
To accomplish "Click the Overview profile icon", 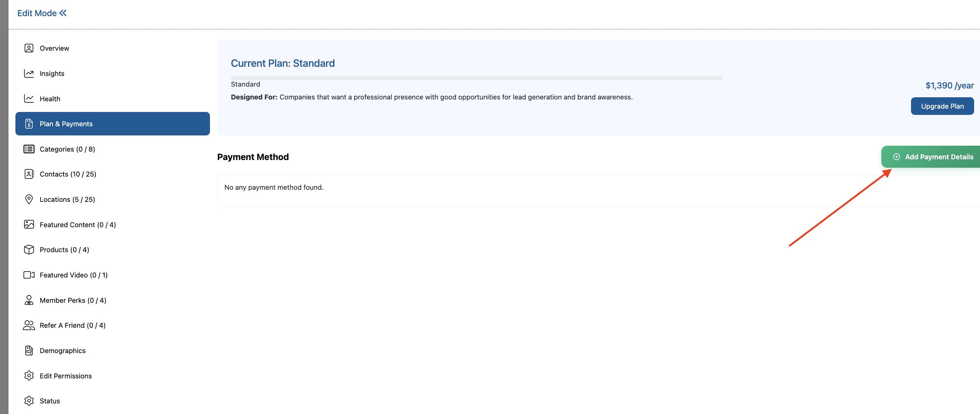I will (29, 48).
